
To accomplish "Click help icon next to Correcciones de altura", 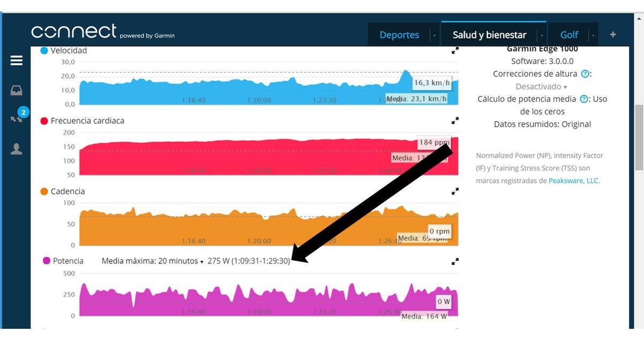I will click(585, 74).
